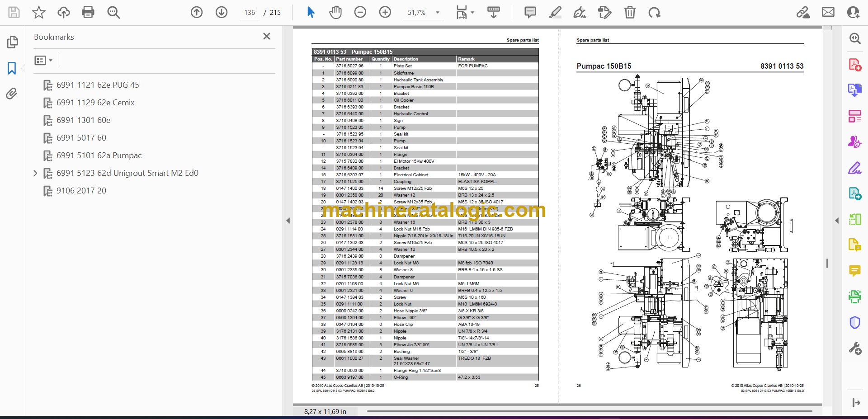This screenshot has height=419, width=868.
Task: Upload the file to cloud
Action: pos(64,12)
